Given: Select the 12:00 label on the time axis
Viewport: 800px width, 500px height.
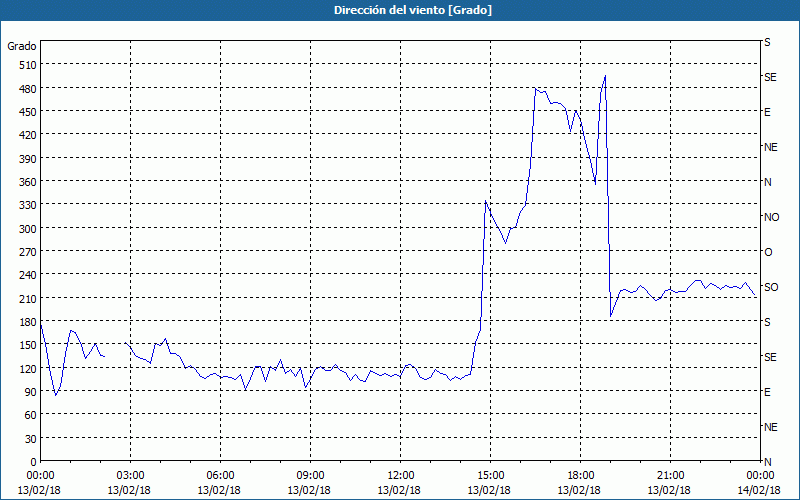Looking at the screenshot, I should tap(400, 476).
